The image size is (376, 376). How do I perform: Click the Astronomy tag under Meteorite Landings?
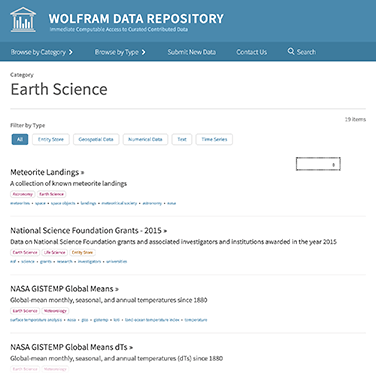[23, 194]
